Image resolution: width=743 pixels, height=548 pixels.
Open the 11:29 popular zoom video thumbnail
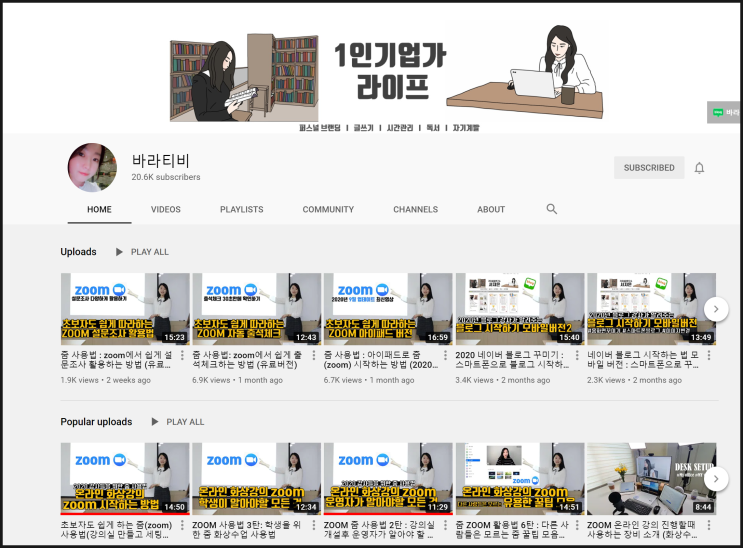click(389, 479)
